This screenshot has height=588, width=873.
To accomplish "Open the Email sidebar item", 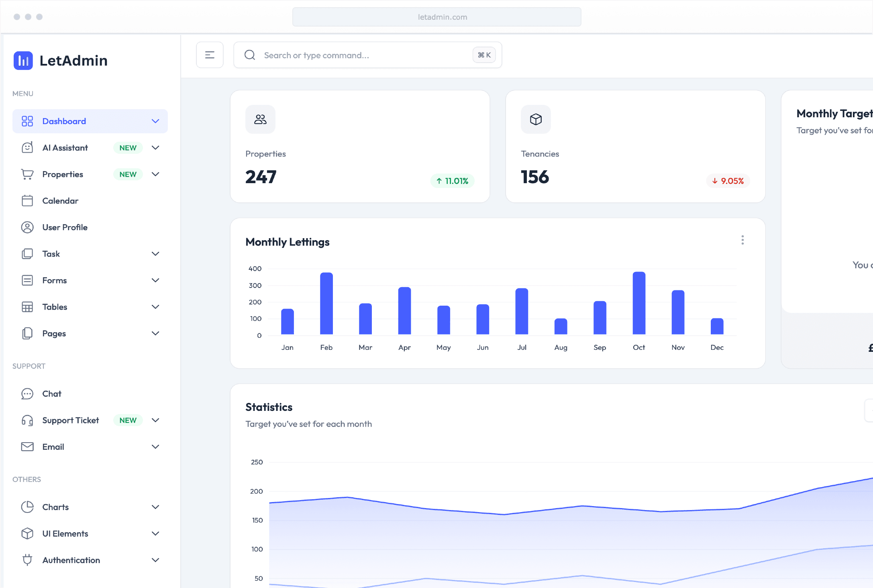I will 53,447.
